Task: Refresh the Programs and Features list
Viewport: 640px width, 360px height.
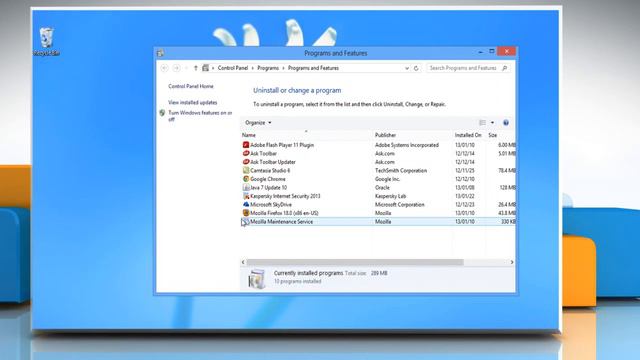Action: 416,68
